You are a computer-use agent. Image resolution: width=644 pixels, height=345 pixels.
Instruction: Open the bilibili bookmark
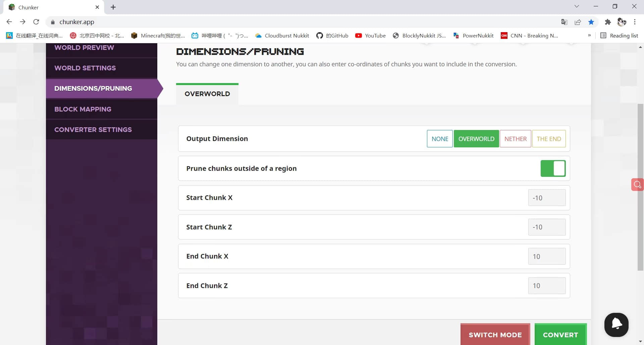point(220,36)
